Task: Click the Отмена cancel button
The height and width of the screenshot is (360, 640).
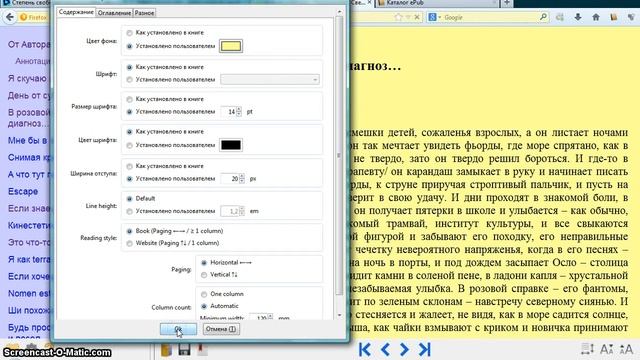Action: [x=221, y=329]
